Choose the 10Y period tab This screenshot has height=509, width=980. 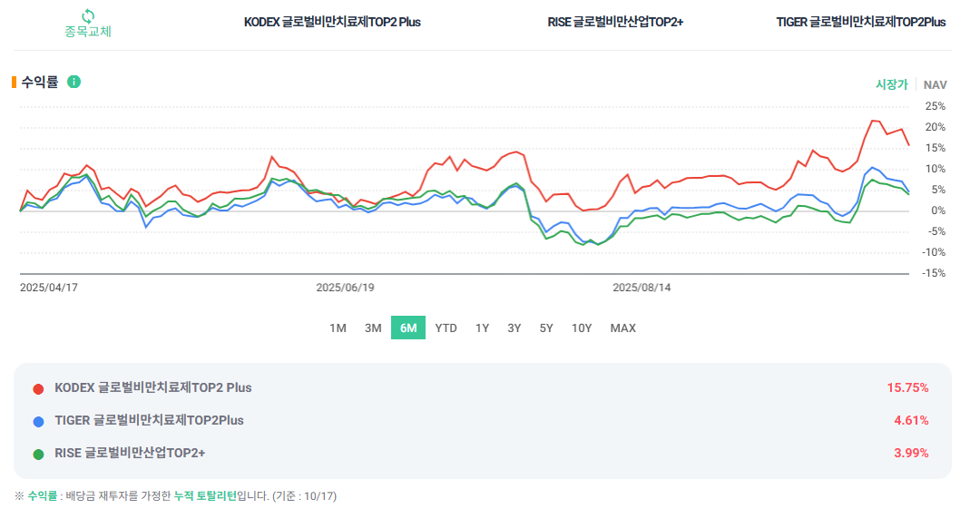582,328
